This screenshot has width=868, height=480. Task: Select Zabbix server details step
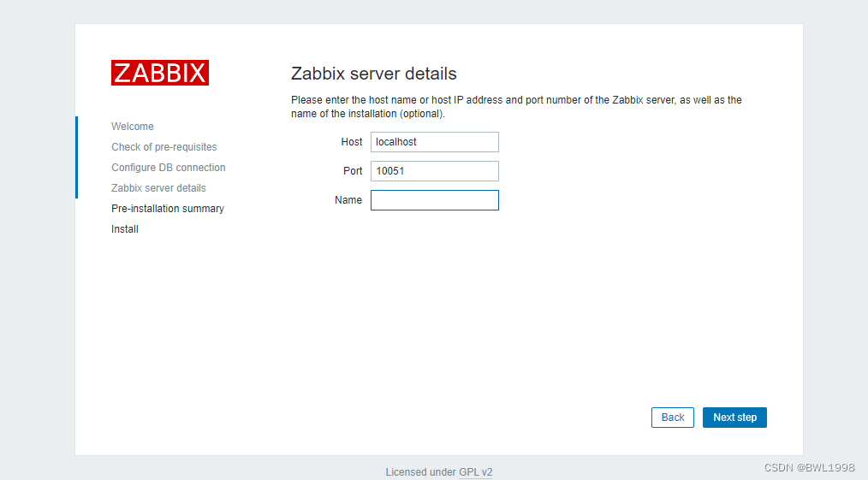tap(158, 187)
